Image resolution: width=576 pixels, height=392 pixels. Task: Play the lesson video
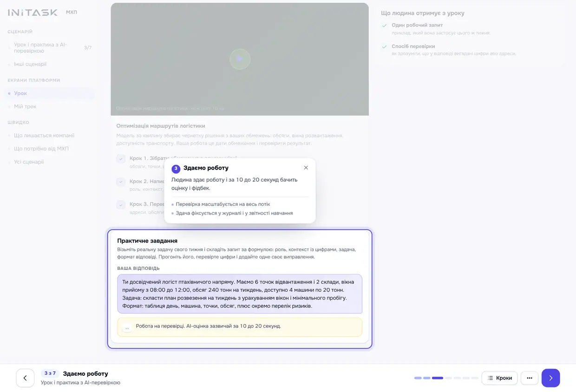tap(240, 59)
